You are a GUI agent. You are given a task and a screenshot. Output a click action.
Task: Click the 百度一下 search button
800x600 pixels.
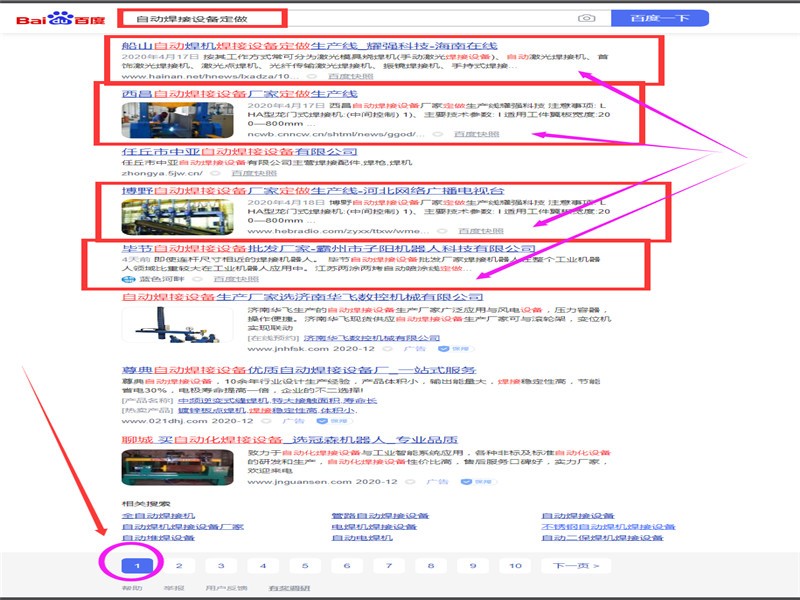coord(660,18)
